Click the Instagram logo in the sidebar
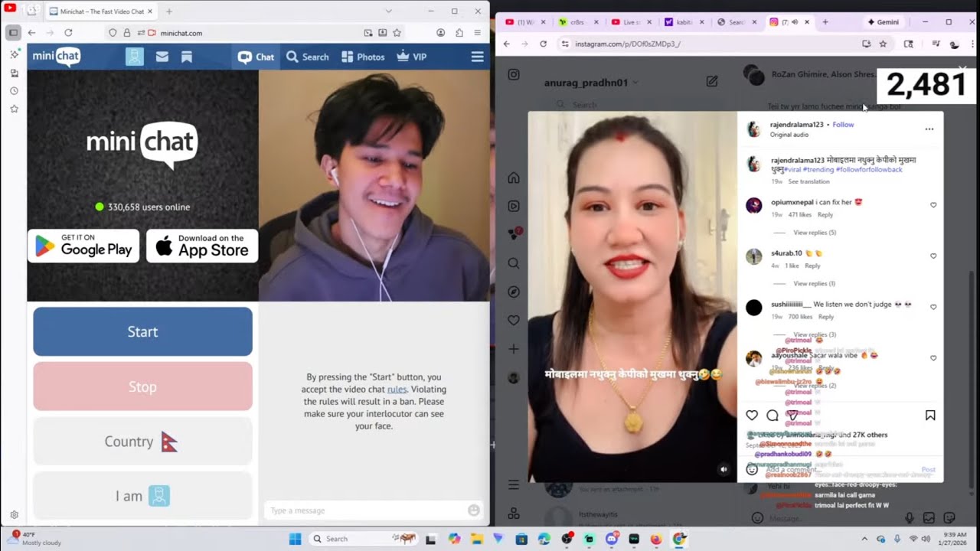Viewport: 980px width, 551px height. click(514, 75)
